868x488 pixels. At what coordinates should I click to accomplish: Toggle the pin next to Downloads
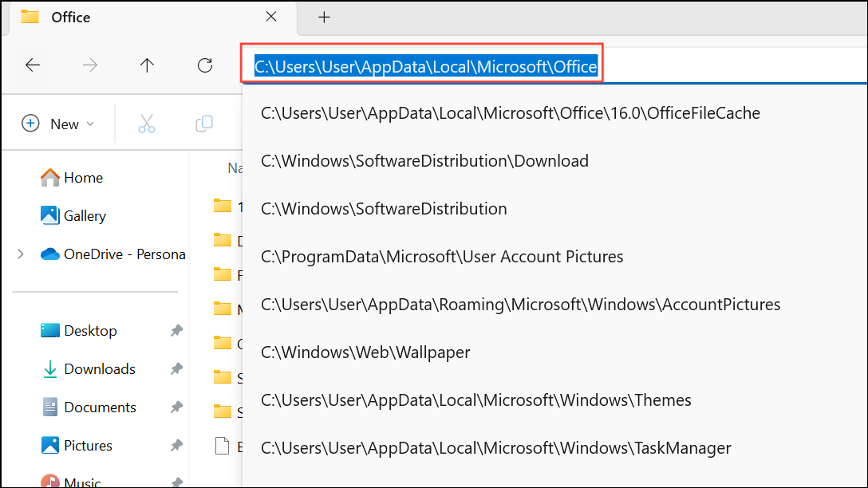tap(176, 369)
